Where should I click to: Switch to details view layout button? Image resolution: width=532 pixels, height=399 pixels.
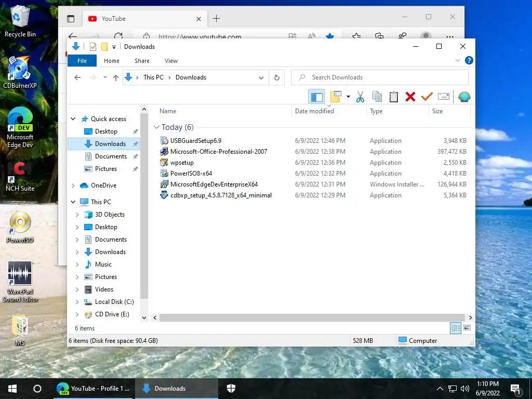point(456,328)
